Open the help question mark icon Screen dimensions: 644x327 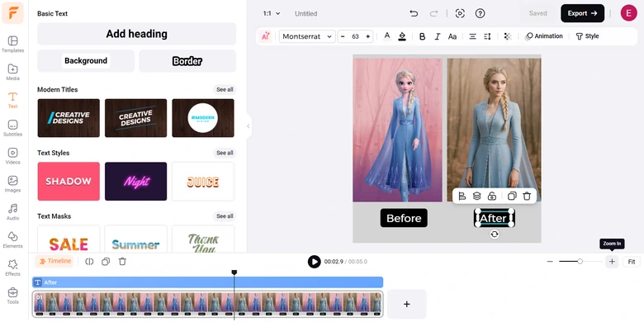coord(480,13)
